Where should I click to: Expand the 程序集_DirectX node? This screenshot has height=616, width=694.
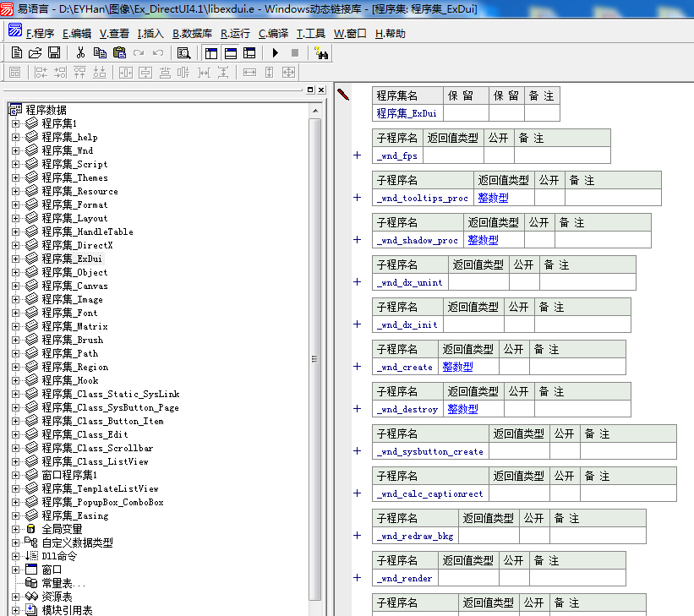click(15, 245)
